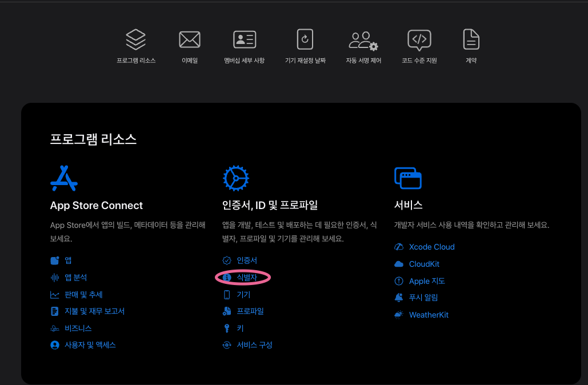588x385 pixels.
Task: Click the icon beside 앱 link
Action: click(x=55, y=260)
